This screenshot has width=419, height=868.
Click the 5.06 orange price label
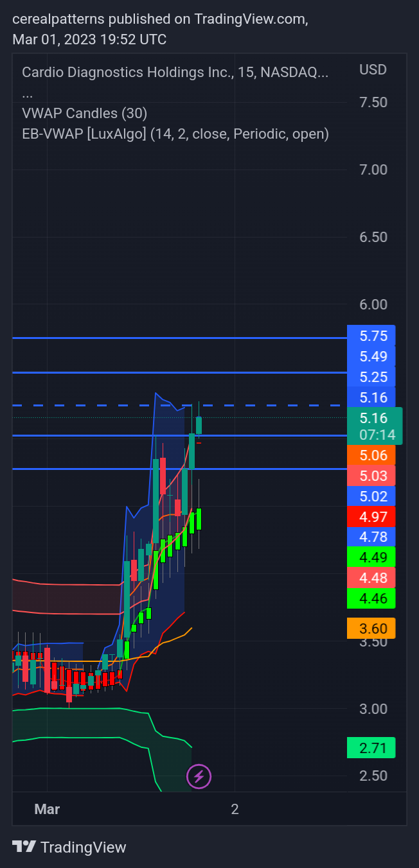point(371,456)
